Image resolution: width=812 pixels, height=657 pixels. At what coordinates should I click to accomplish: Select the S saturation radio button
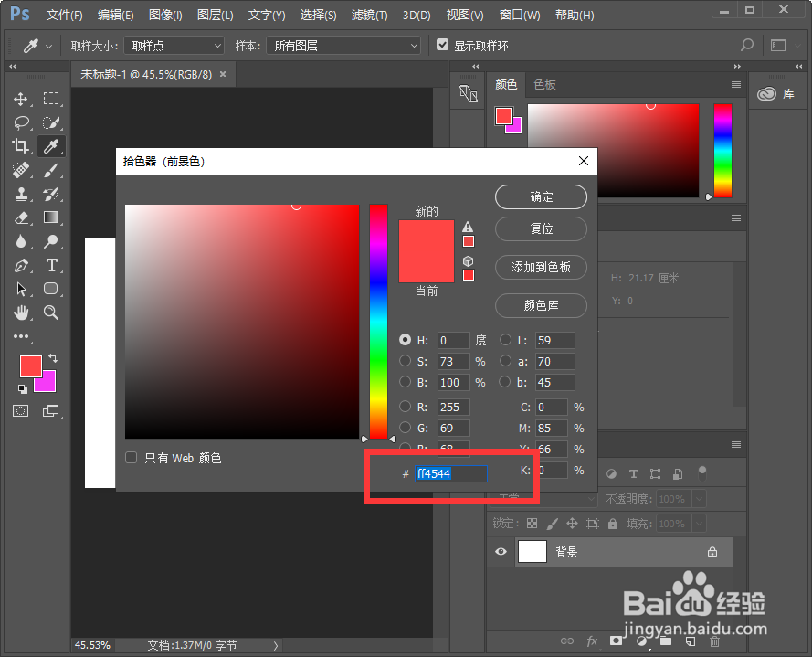405,361
